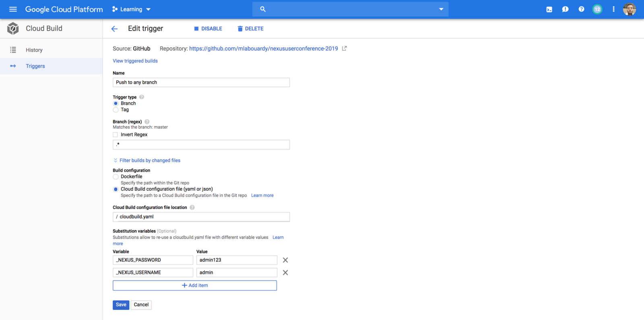Activate Cloud Shell terminal icon

(x=549, y=9)
